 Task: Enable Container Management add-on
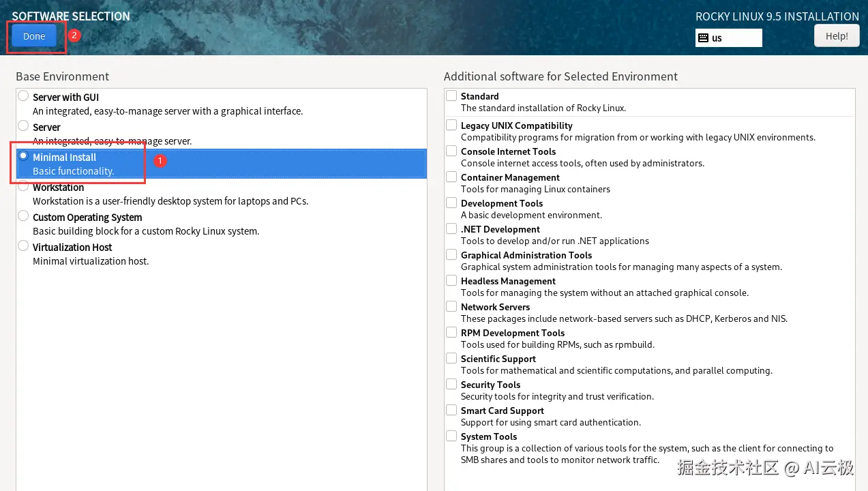[x=451, y=177]
